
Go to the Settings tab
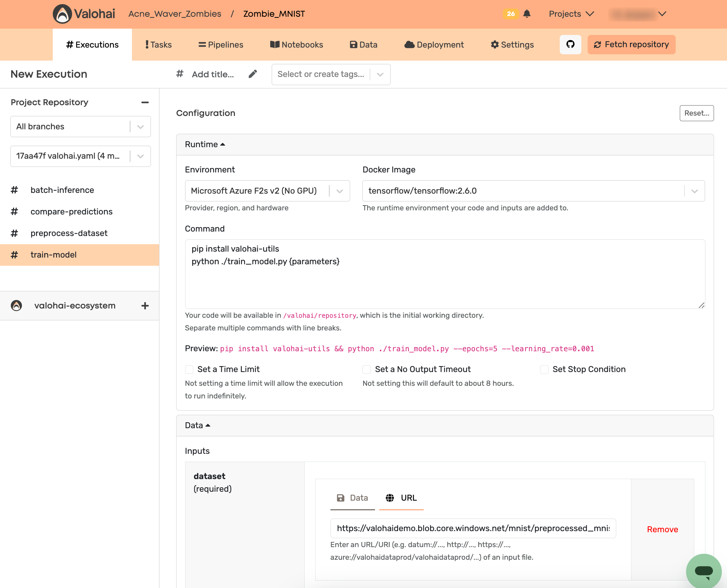(x=512, y=45)
